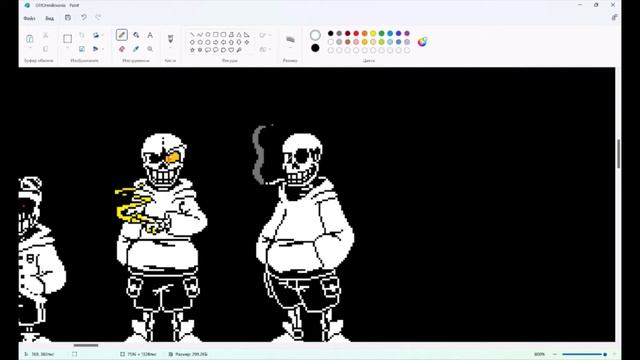Image resolution: width=640 pixels, height=360 pixels.
Task: Pick the Line shape
Action: [x=192, y=35]
